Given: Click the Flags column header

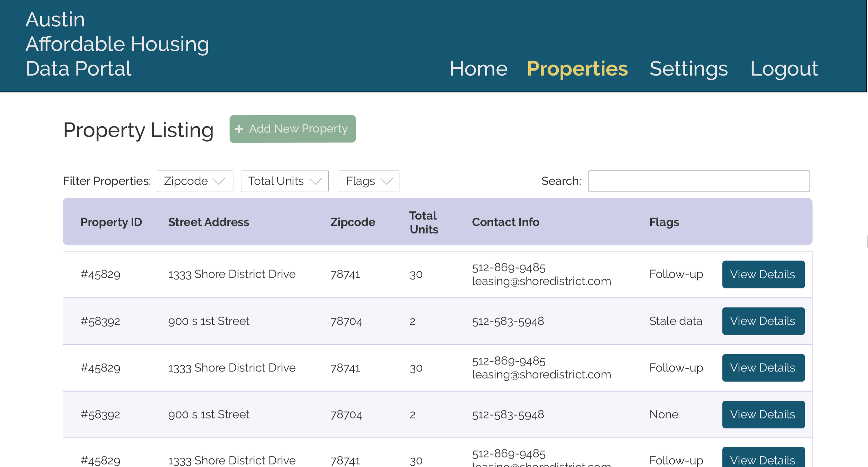Looking at the screenshot, I should click(664, 222).
